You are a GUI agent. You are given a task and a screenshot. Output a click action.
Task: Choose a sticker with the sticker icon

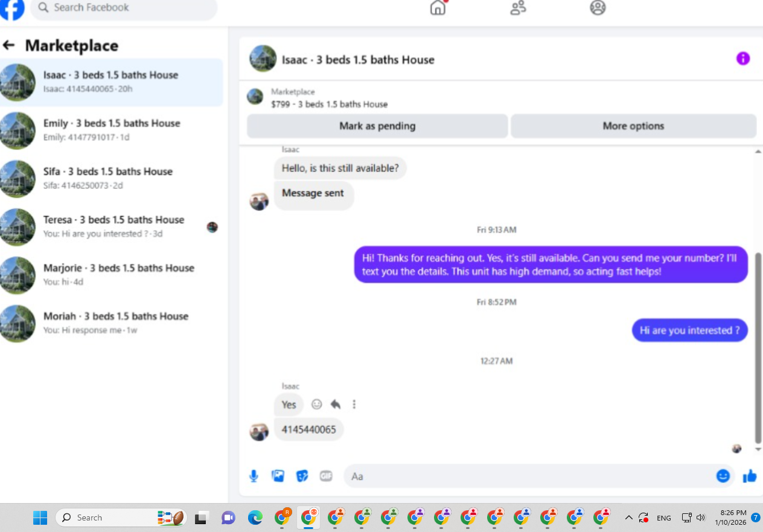point(302,476)
